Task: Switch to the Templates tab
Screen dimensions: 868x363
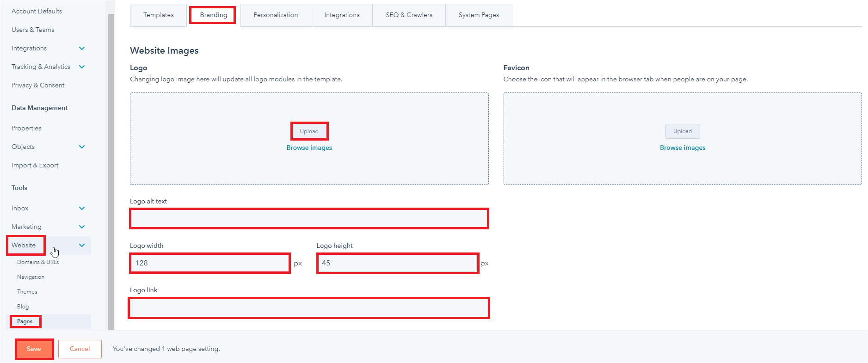Action: click(158, 15)
